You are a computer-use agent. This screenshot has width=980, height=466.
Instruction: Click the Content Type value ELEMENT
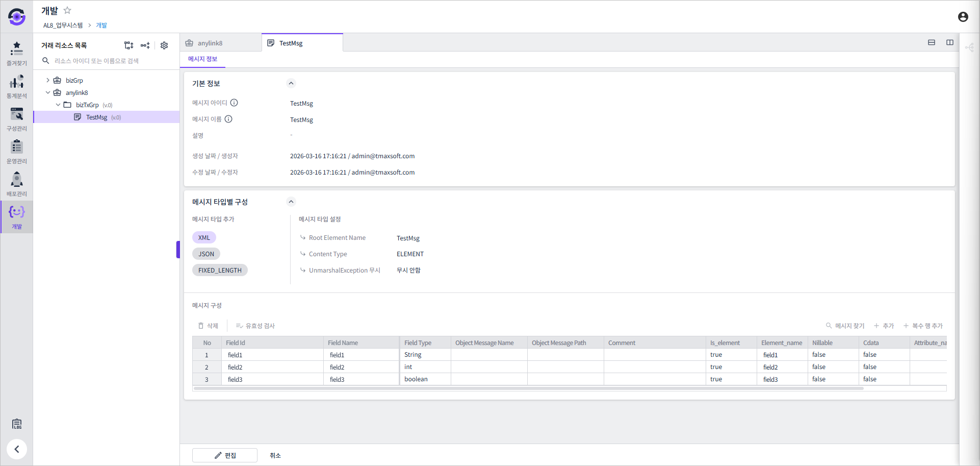410,254
